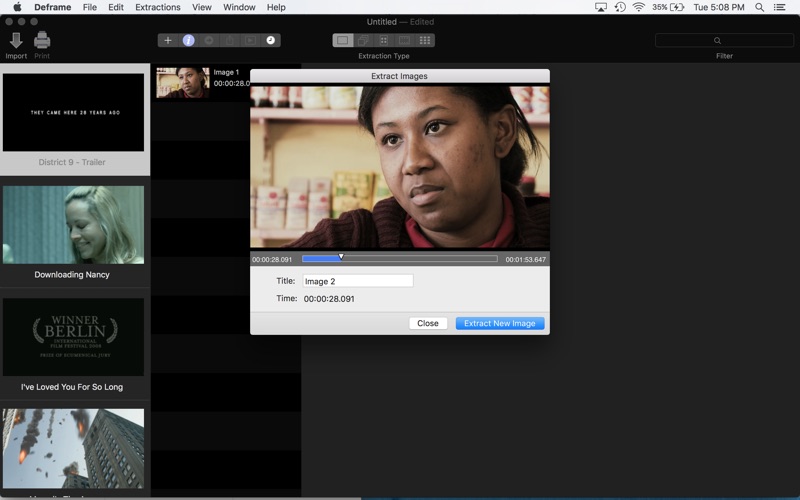Open the View menu

point(202,7)
